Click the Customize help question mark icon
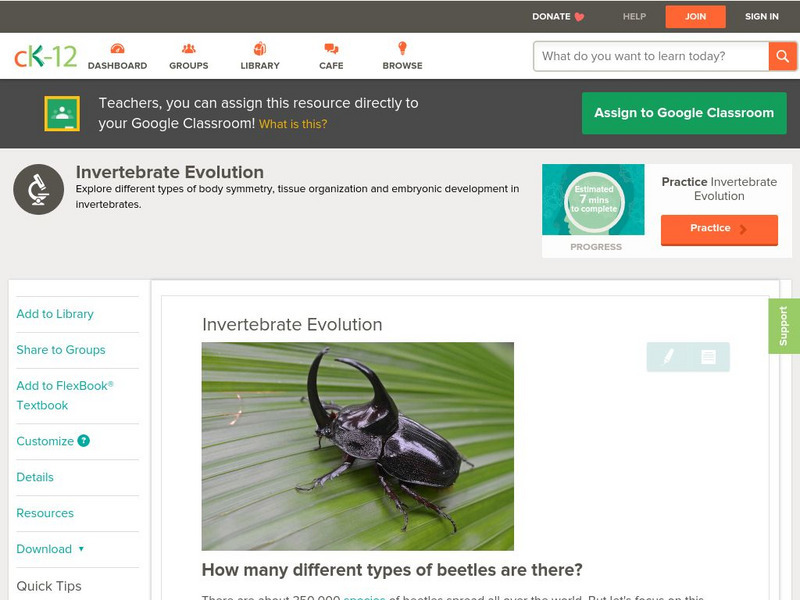 pyautogui.click(x=84, y=441)
